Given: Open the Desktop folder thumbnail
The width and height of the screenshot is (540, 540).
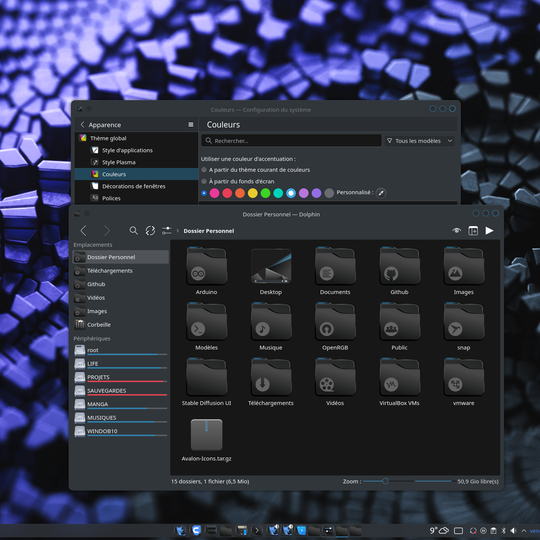Looking at the screenshot, I should 271,266.
